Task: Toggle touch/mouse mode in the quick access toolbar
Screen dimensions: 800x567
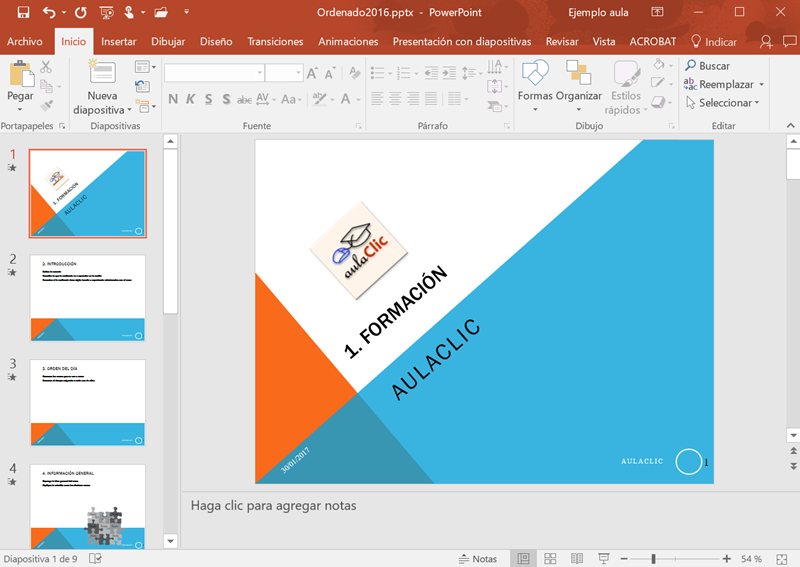Action: click(x=129, y=12)
